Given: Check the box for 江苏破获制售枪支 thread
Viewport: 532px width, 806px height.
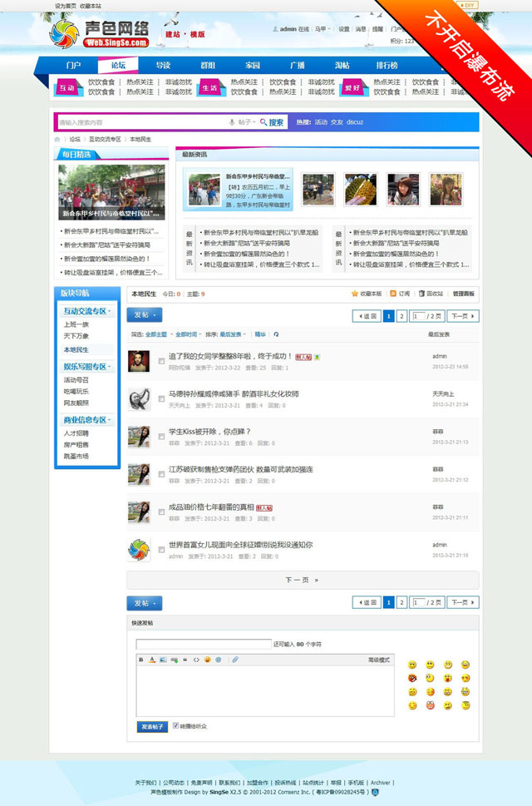Looking at the screenshot, I should point(161,474).
